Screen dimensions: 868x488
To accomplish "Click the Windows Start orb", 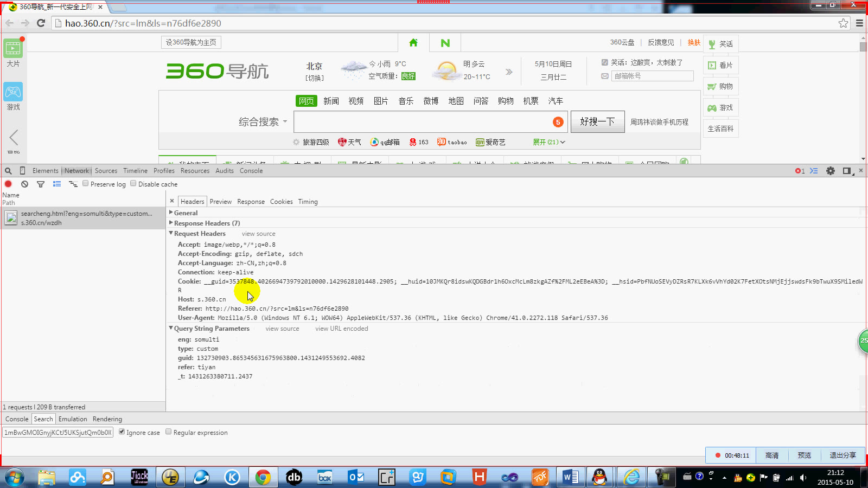I will point(15,477).
